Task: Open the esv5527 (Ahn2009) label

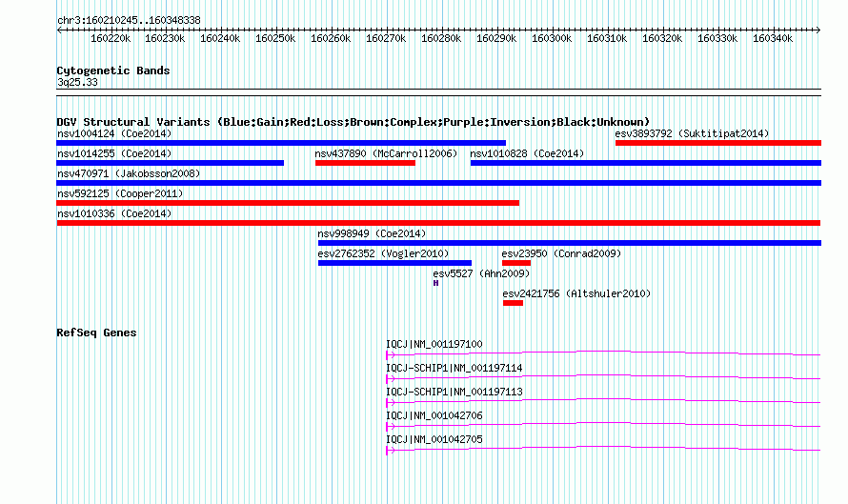Action: tap(481, 273)
